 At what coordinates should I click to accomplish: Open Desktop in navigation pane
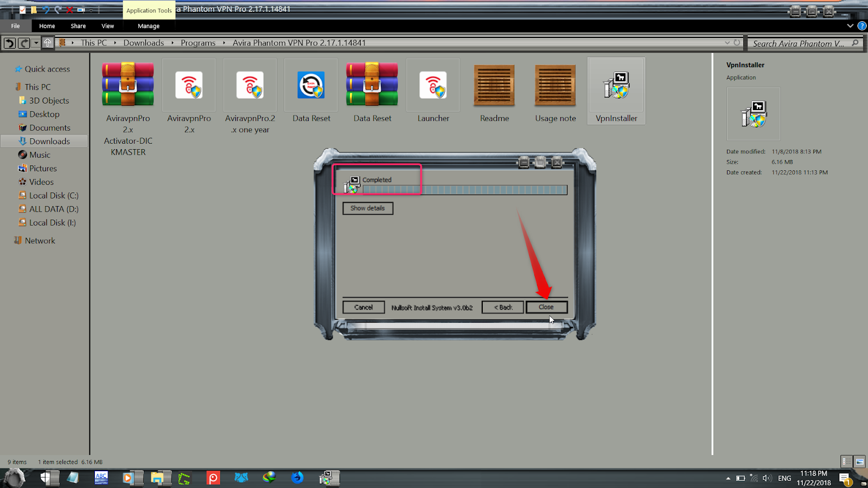tap(43, 114)
